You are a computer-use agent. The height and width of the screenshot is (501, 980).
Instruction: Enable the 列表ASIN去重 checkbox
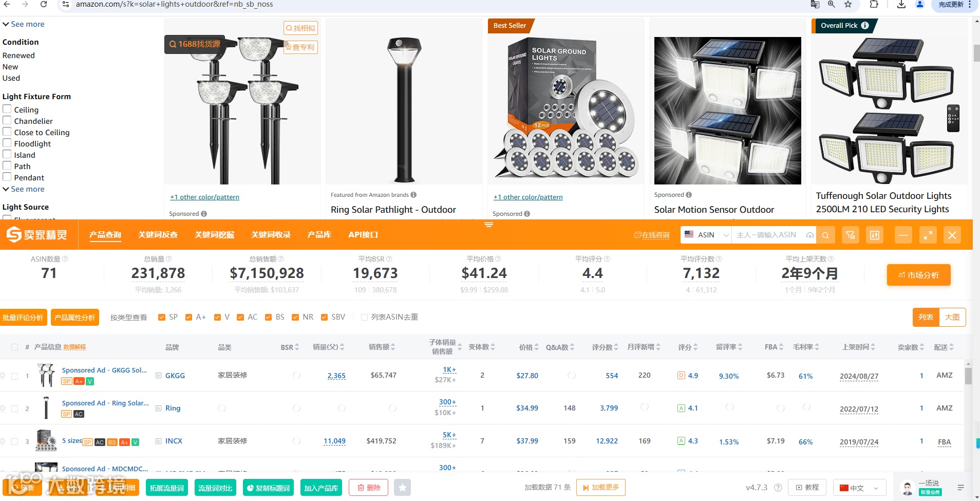tap(364, 318)
